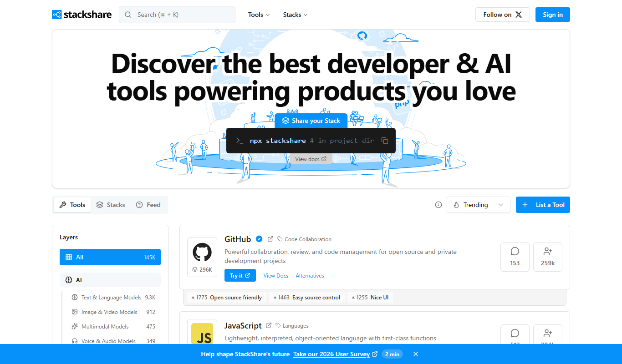Screen dimensions: 622x364
Task: Click the Easy source control reason chip
Action: point(306,298)
